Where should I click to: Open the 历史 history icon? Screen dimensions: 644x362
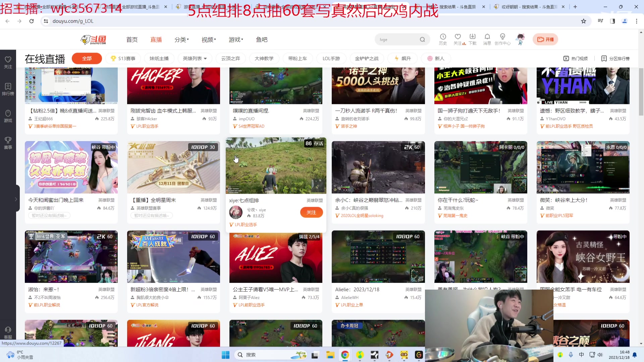tap(443, 39)
